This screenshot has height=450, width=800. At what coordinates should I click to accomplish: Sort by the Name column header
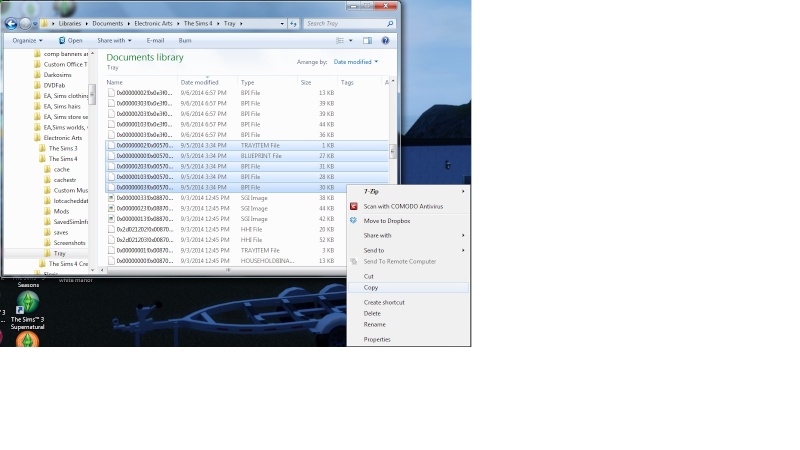(x=141, y=82)
